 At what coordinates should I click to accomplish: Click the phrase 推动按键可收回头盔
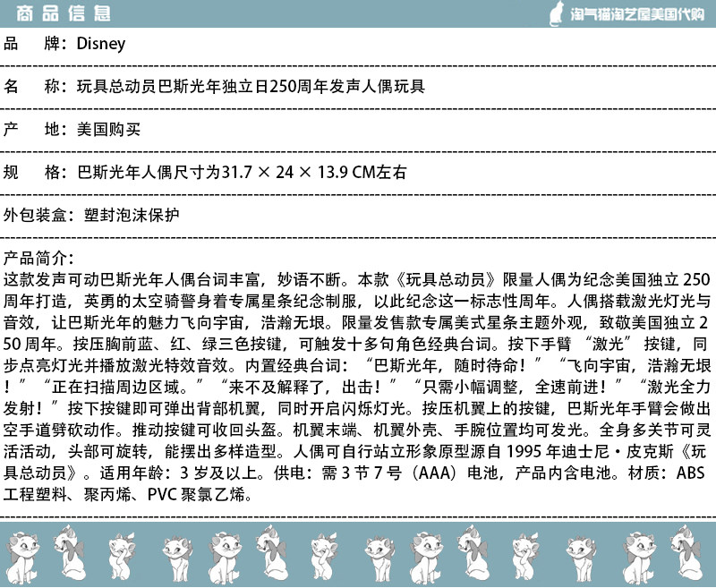click(x=205, y=430)
